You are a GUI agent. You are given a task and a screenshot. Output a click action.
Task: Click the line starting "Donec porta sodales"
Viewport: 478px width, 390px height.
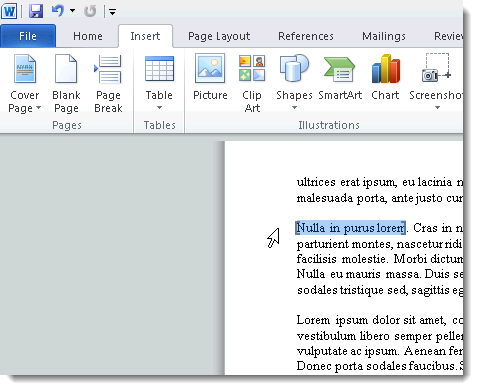pos(380,366)
